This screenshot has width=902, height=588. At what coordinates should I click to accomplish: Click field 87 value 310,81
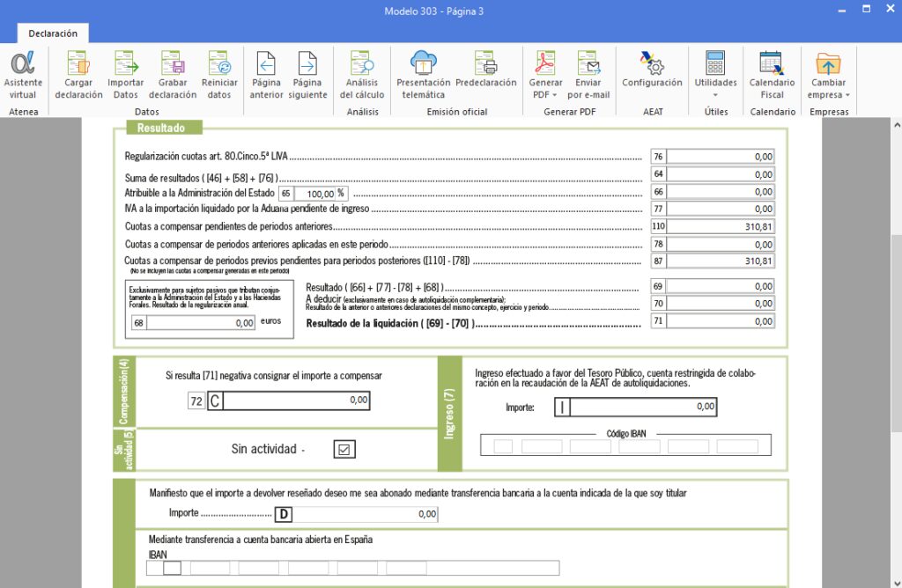(x=721, y=261)
